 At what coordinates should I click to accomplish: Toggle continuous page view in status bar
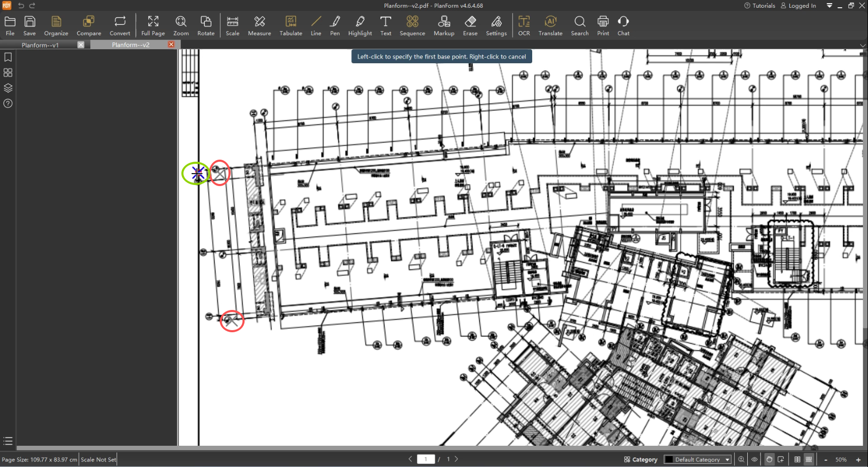coord(808,459)
